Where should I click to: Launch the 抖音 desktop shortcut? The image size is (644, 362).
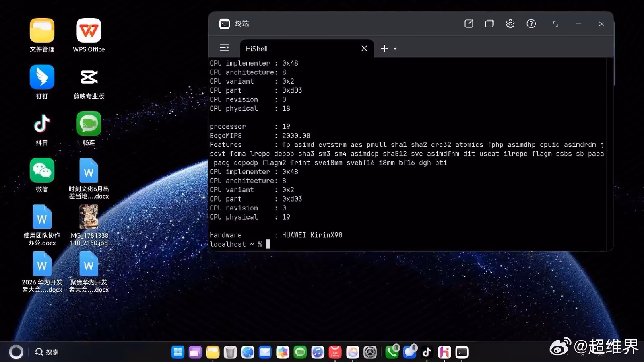tap(42, 124)
